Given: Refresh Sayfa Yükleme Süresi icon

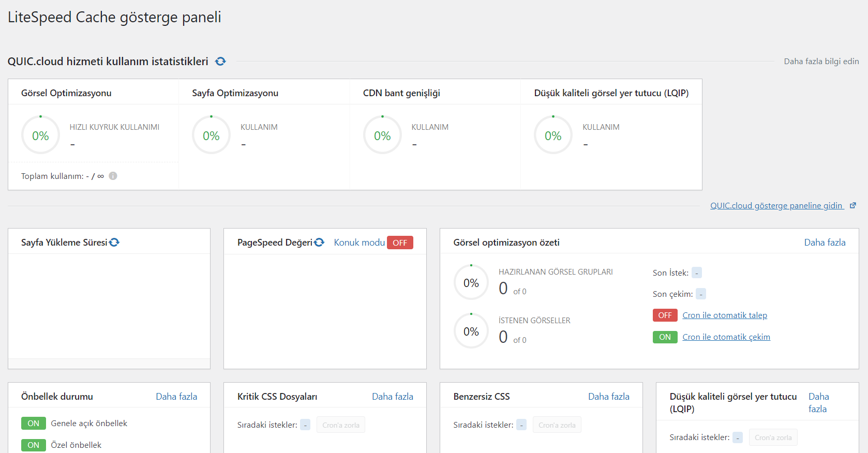Looking at the screenshot, I should point(114,242).
